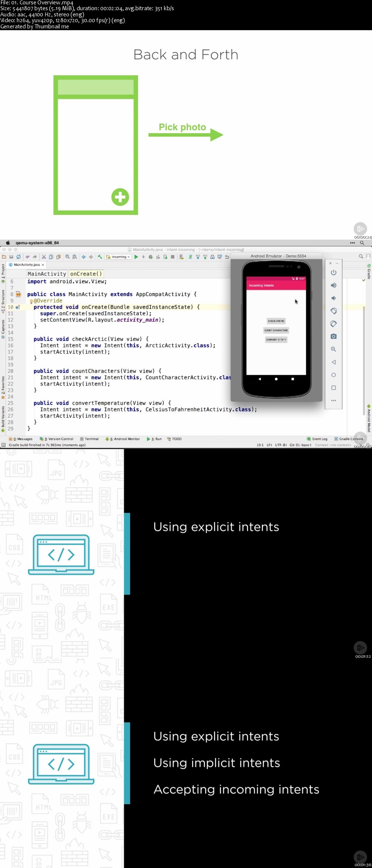This screenshot has width=372, height=868.
Task: Click Apple menu in macOS menu bar
Action: pos(8,243)
